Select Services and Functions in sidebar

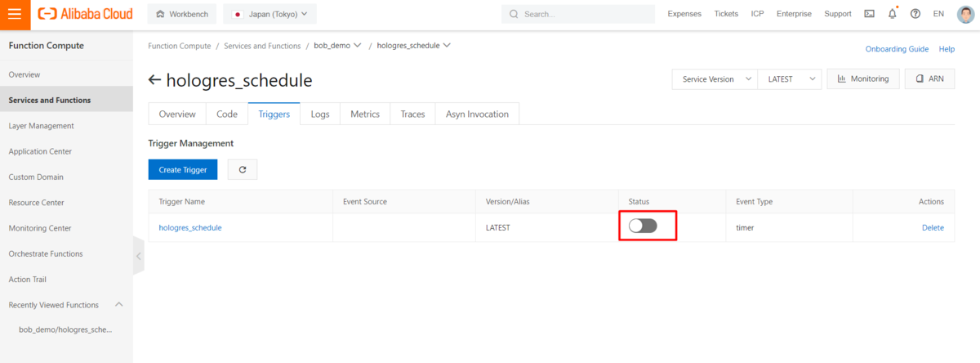tap(66, 100)
